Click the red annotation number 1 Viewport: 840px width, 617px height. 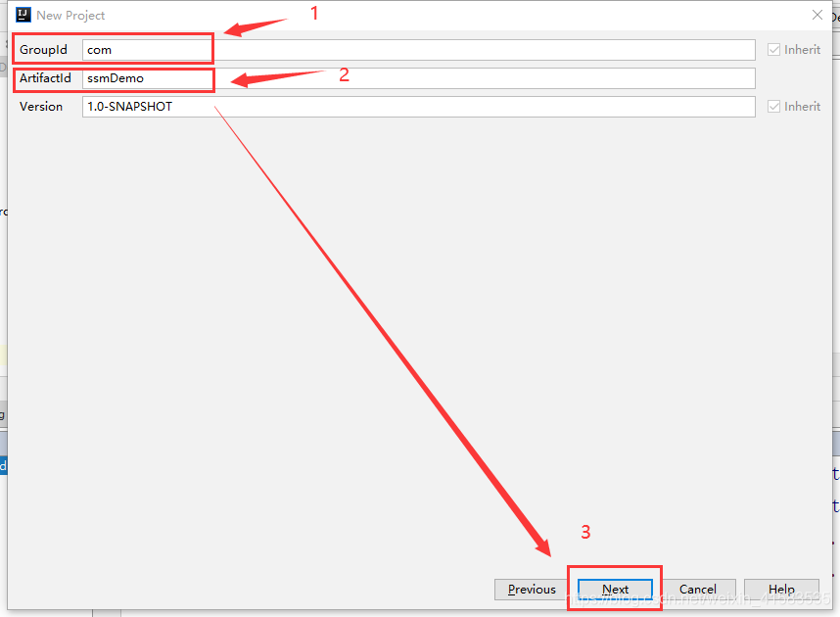tap(314, 13)
